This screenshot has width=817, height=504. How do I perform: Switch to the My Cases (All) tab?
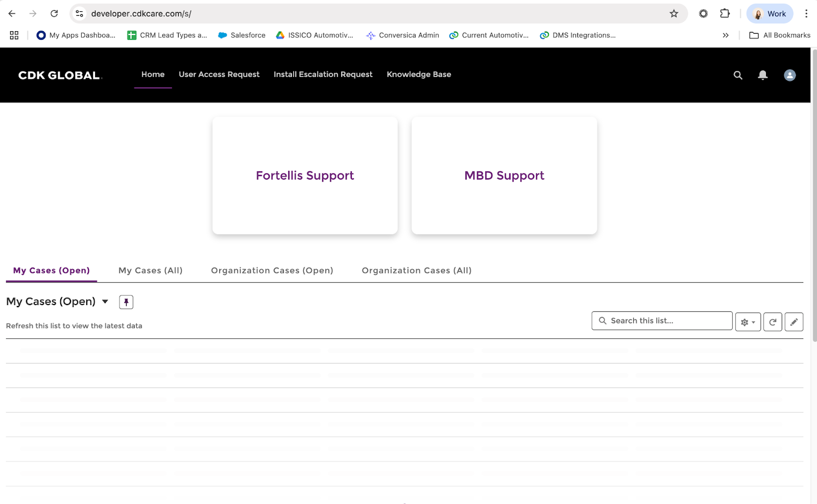point(150,270)
